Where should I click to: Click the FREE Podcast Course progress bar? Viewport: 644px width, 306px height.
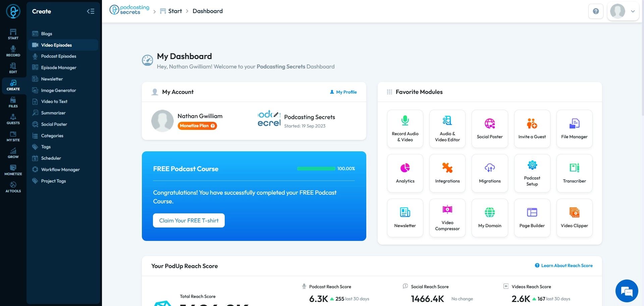tap(316, 168)
